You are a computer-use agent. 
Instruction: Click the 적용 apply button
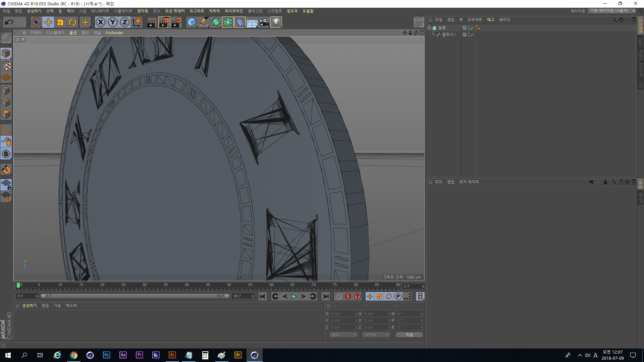(409, 335)
